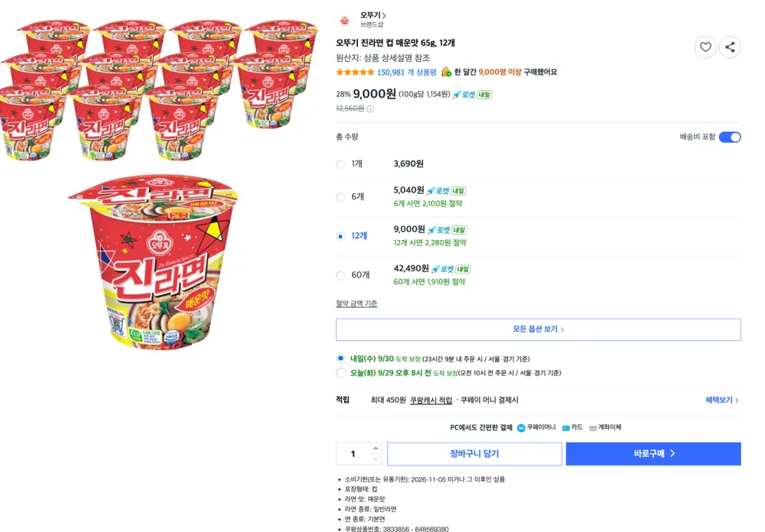Click the share icon

[730, 47]
